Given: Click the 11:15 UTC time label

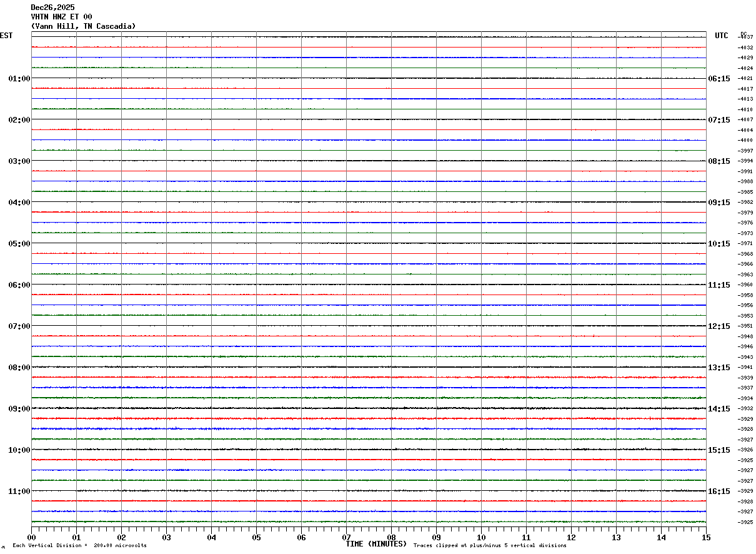Looking at the screenshot, I should [719, 285].
